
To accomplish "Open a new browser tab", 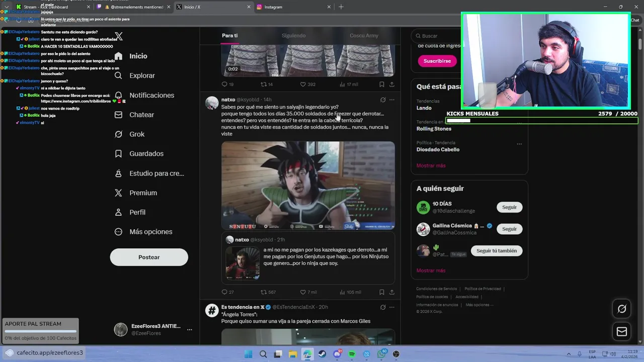I will click(x=341, y=7).
